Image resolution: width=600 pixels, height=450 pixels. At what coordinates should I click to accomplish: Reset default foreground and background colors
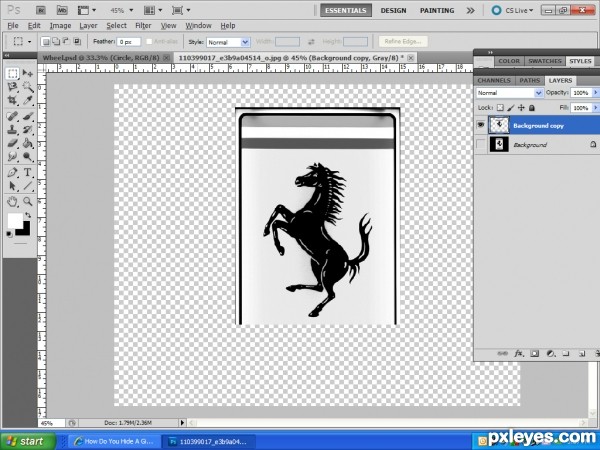click(9, 234)
